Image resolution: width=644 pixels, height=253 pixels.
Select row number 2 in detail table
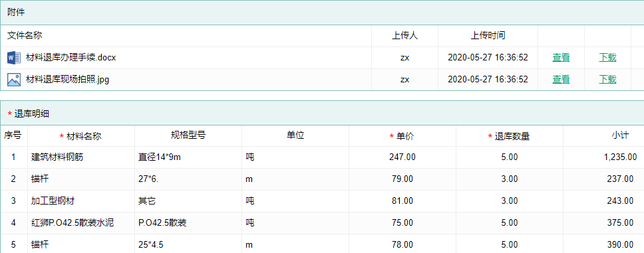13,179
